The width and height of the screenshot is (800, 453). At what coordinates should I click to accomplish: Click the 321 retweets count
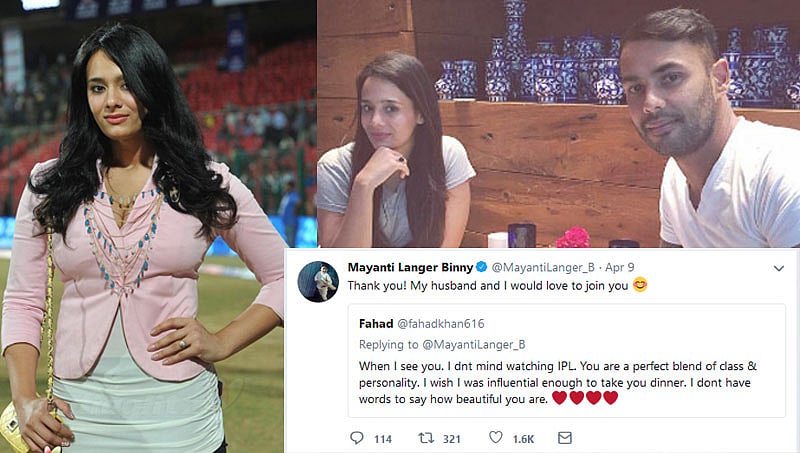452,439
